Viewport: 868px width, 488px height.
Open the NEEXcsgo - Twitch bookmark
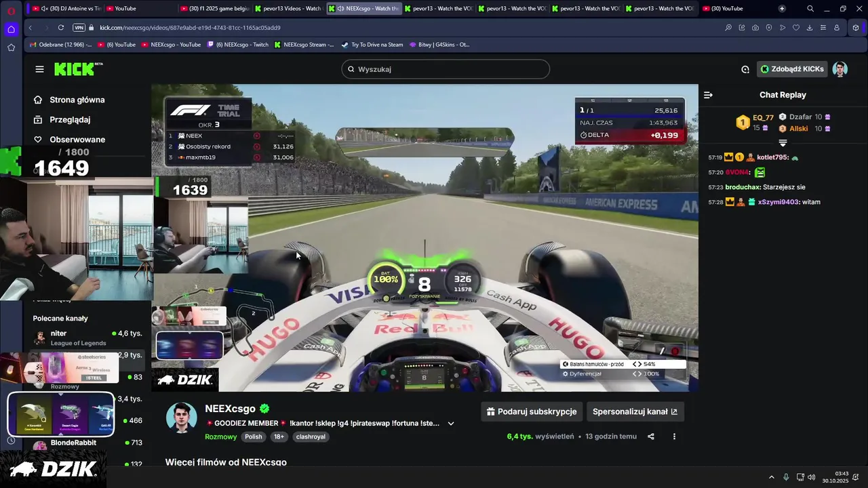pos(238,45)
